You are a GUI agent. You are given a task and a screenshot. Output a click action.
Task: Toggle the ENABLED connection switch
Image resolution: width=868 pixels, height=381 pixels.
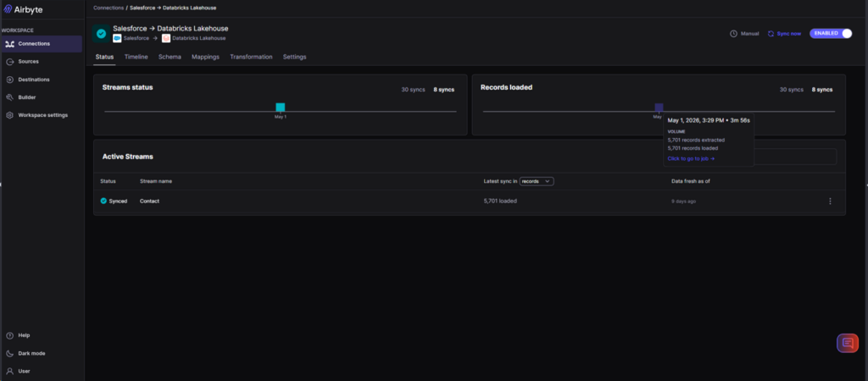831,34
